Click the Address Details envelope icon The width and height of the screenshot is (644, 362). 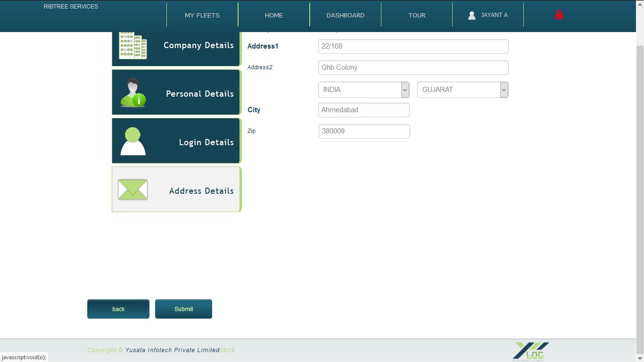(132, 189)
